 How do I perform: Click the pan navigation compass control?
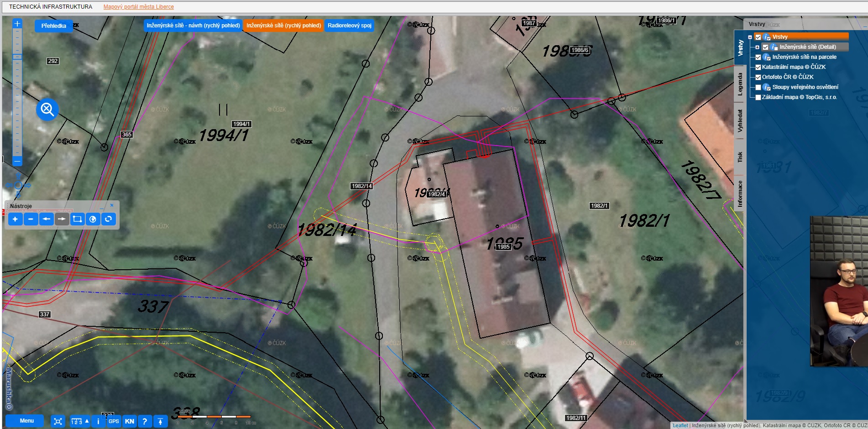[x=18, y=185]
